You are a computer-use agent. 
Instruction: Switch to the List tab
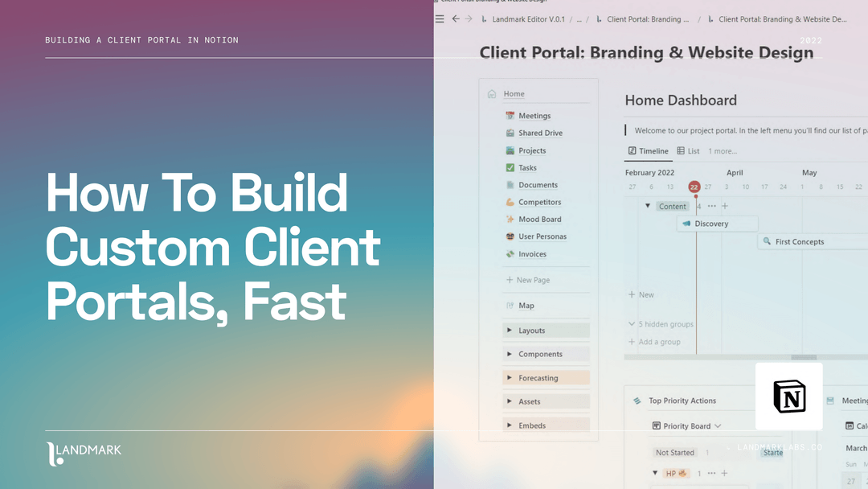point(689,150)
